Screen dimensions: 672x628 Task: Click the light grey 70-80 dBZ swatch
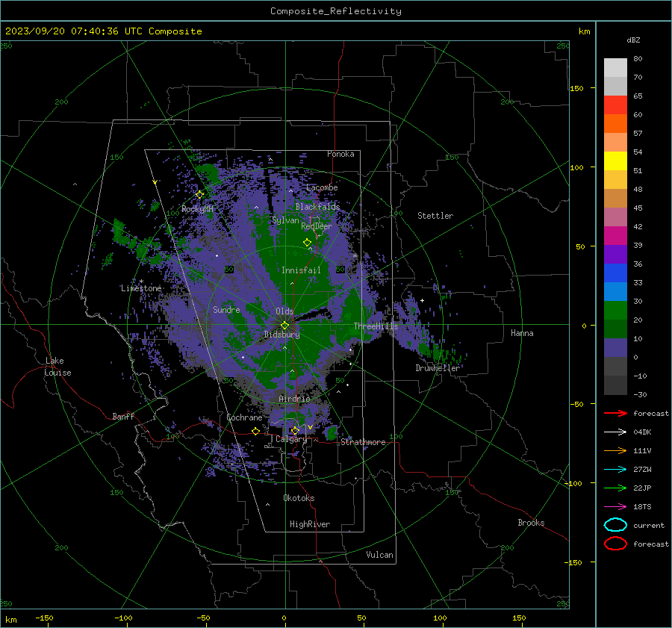coord(615,68)
